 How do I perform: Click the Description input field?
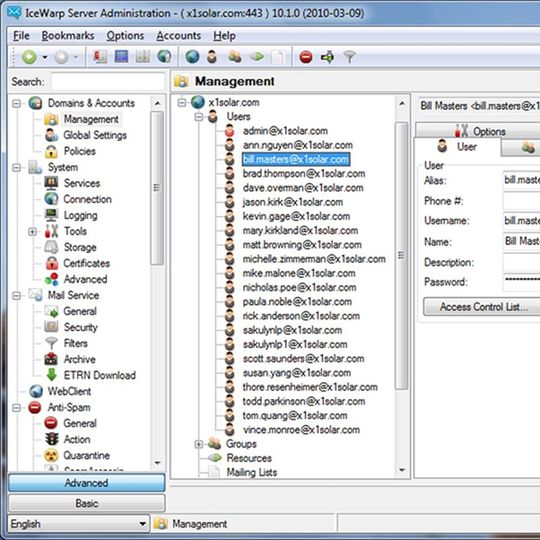[521, 262]
